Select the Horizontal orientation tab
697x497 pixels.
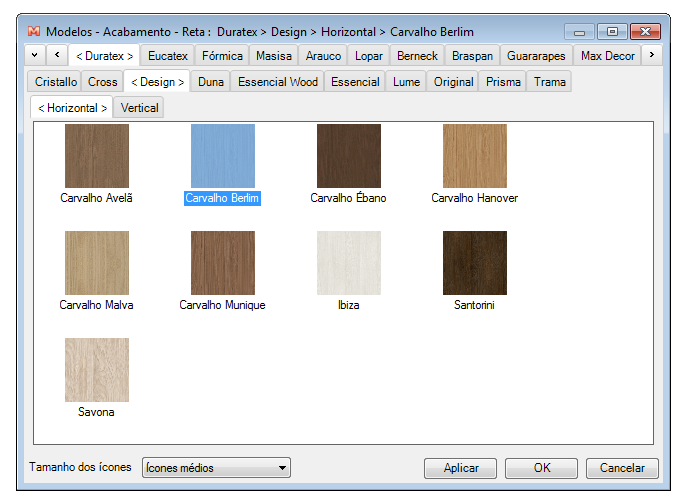coord(72,108)
